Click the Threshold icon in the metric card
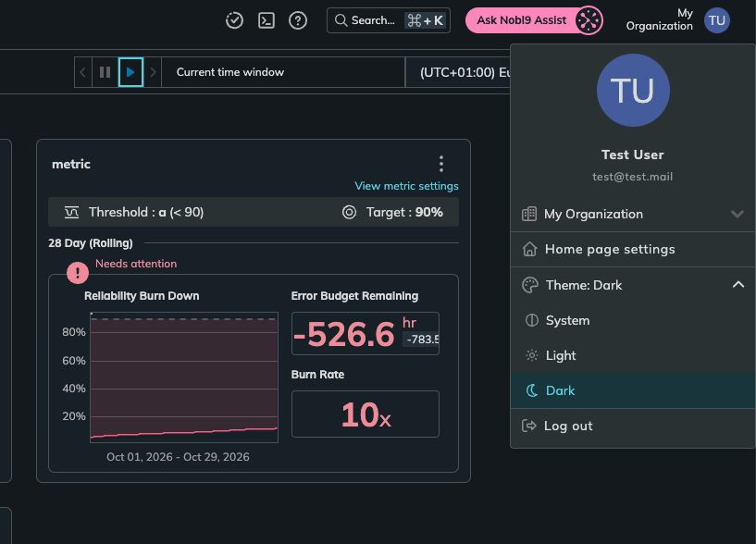This screenshot has height=544, width=756. 72,212
